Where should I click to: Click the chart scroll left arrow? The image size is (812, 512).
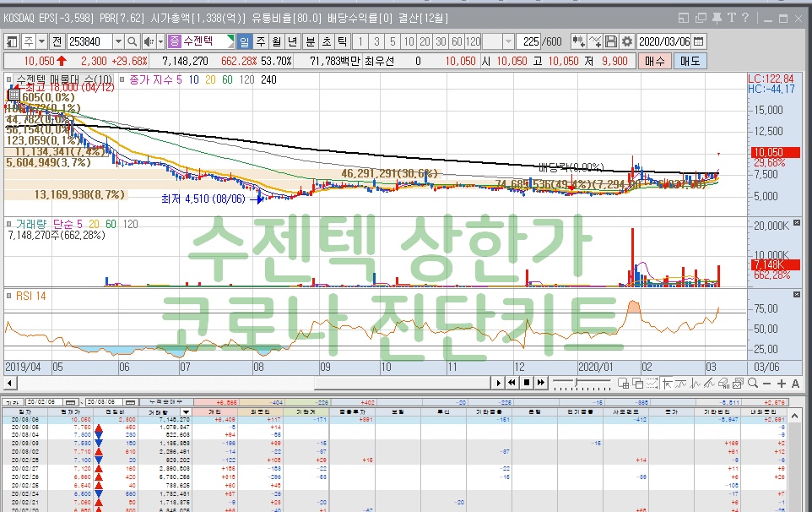click(x=10, y=384)
